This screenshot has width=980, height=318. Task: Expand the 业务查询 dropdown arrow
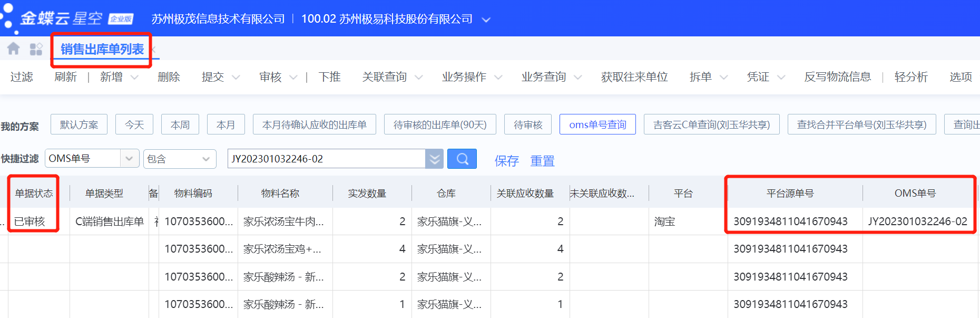[x=578, y=78]
